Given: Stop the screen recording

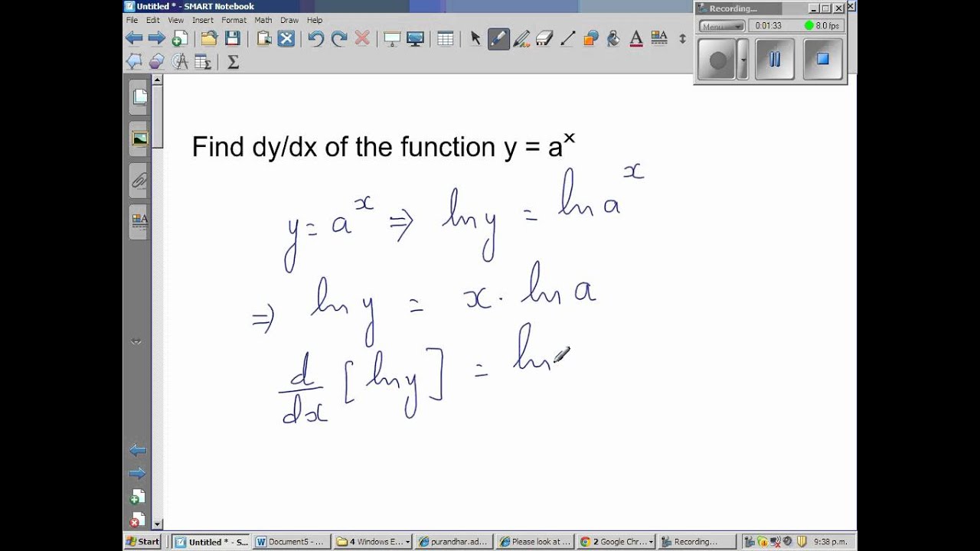Looking at the screenshot, I should tap(823, 59).
